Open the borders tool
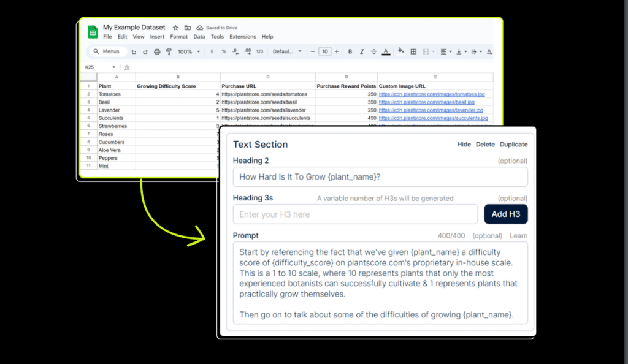This screenshot has height=364, width=628. click(x=413, y=52)
